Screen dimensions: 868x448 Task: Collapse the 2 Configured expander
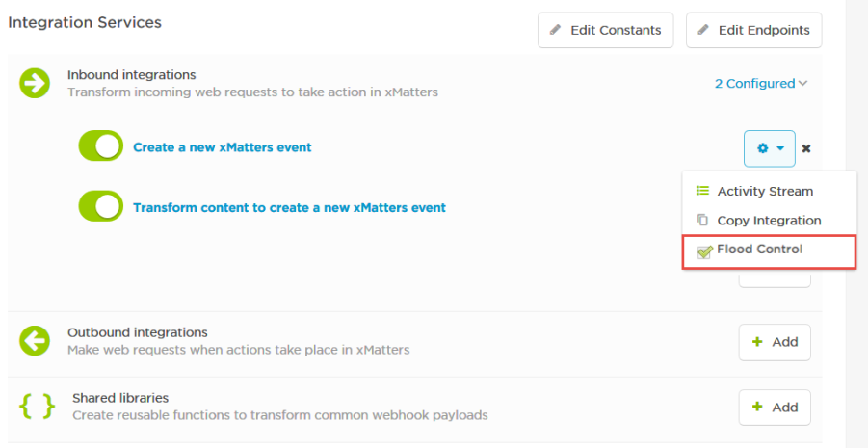point(761,84)
